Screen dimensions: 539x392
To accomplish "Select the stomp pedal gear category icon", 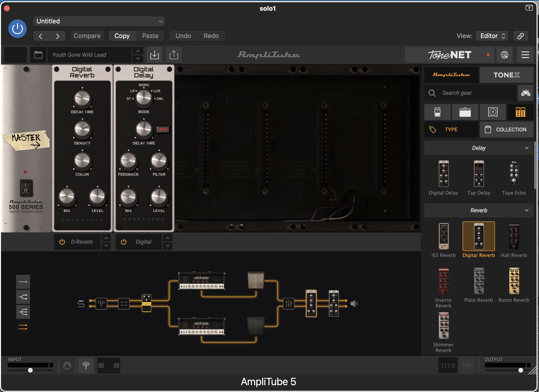I will click(437, 112).
